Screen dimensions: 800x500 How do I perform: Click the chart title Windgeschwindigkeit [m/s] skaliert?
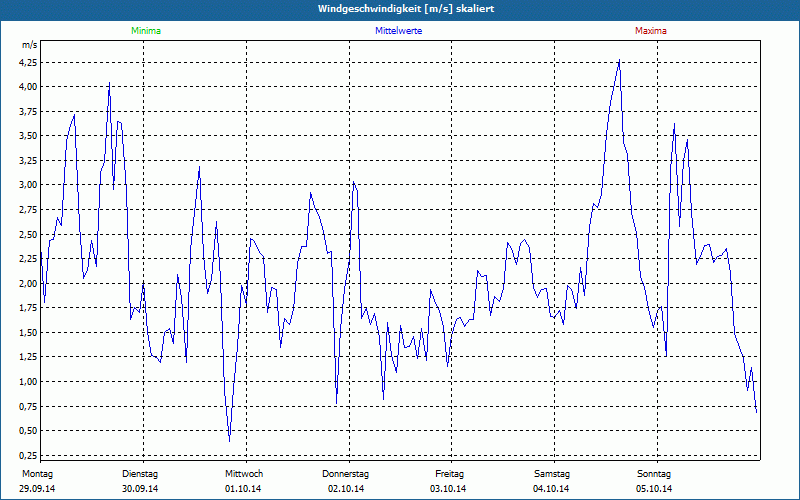coord(406,9)
